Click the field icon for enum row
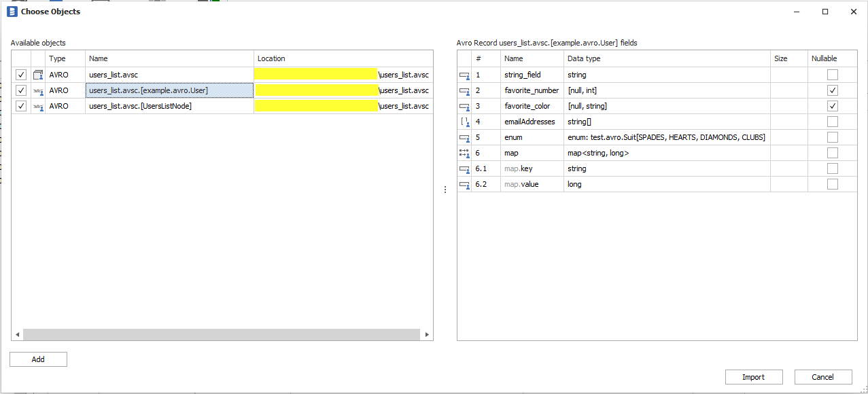 (465, 137)
